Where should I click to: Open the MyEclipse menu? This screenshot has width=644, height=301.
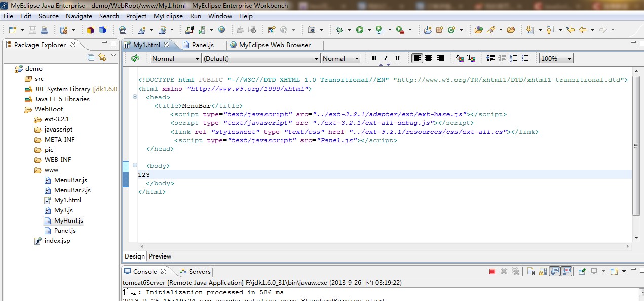(x=168, y=16)
